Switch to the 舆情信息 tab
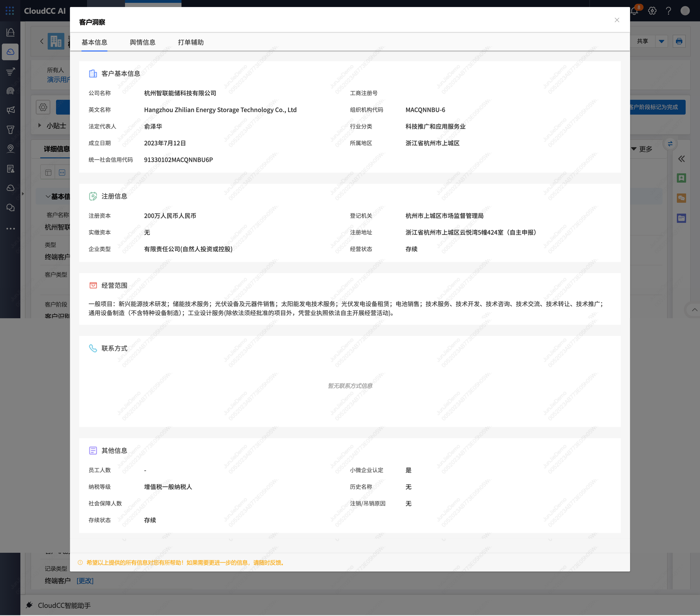The image size is (700, 616). pos(142,42)
